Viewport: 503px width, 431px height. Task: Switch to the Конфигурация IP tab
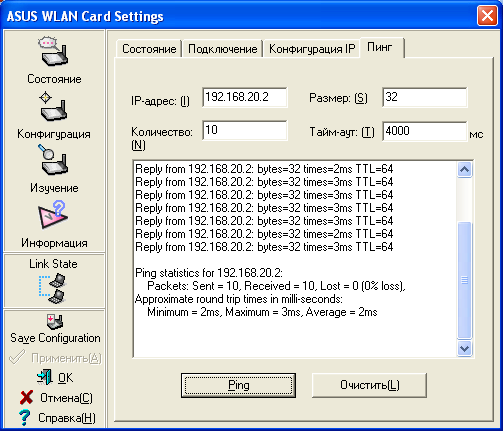pos(312,49)
